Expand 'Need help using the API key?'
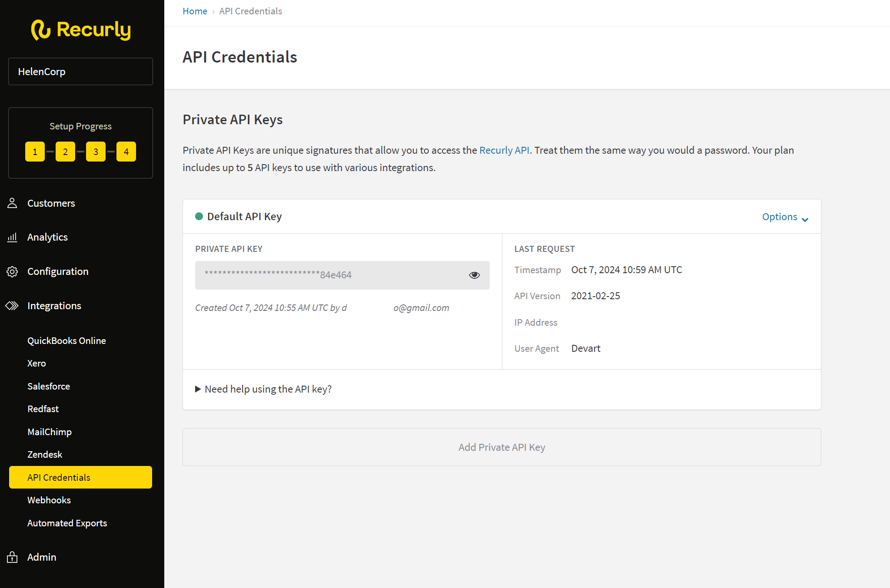The image size is (890, 588). 263,389
